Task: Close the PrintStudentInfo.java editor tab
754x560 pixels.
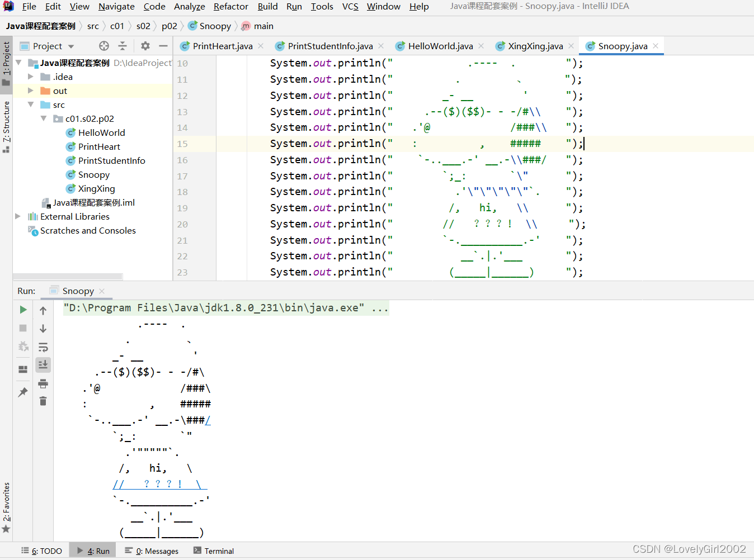Action: tap(381, 46)
